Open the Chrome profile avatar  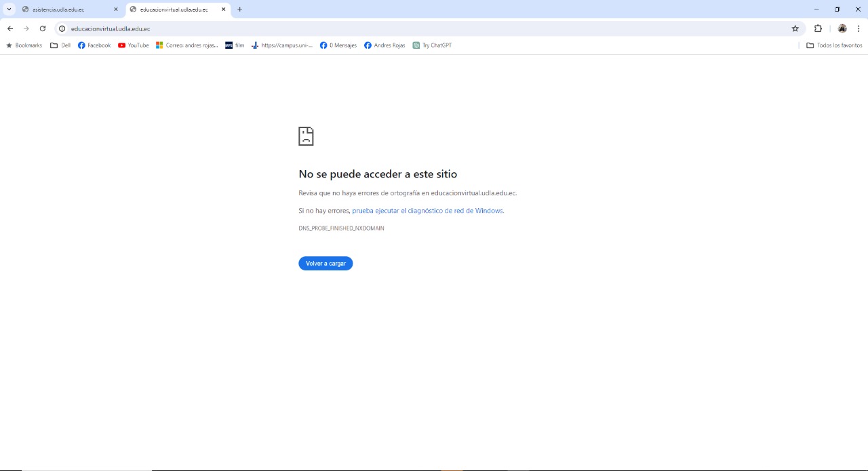[842, 28]
